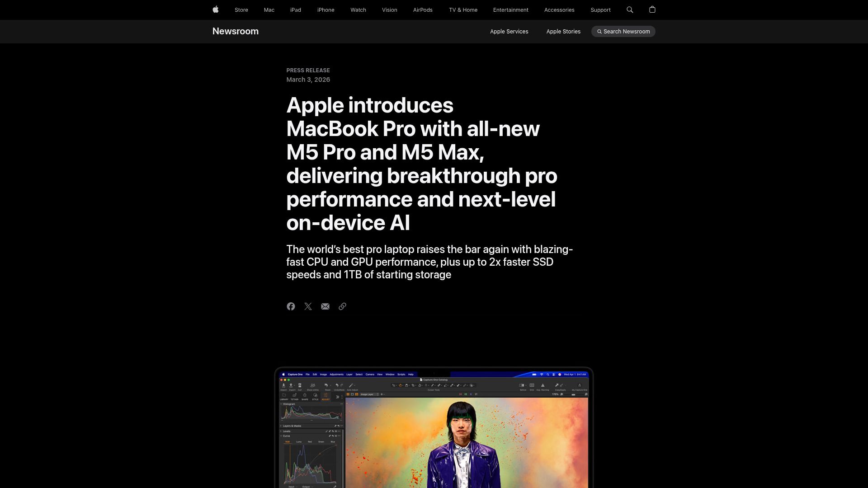The height and width of the screenshot is (488, 868).
Task: Open the Apple Stories link
Action: (x=563, y=32)
